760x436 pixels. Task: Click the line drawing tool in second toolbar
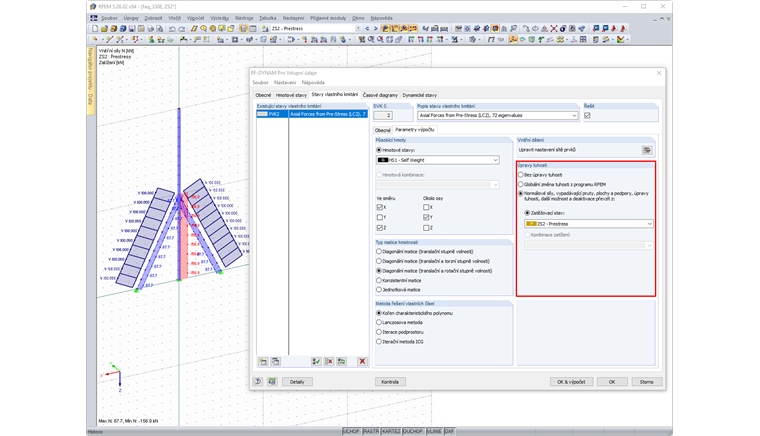pyautogui.click(x=110, y=40)
